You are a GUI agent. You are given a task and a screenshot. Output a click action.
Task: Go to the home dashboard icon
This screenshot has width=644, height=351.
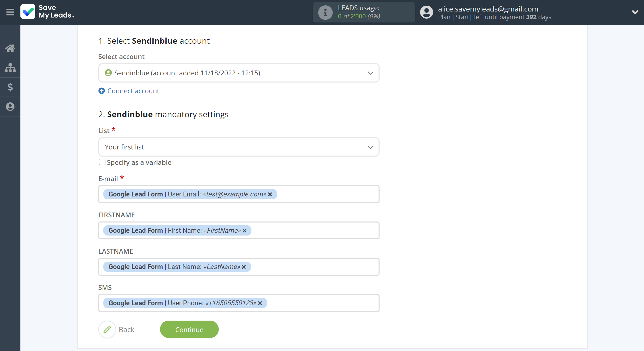pyautogui.click(x=10, y=48)
